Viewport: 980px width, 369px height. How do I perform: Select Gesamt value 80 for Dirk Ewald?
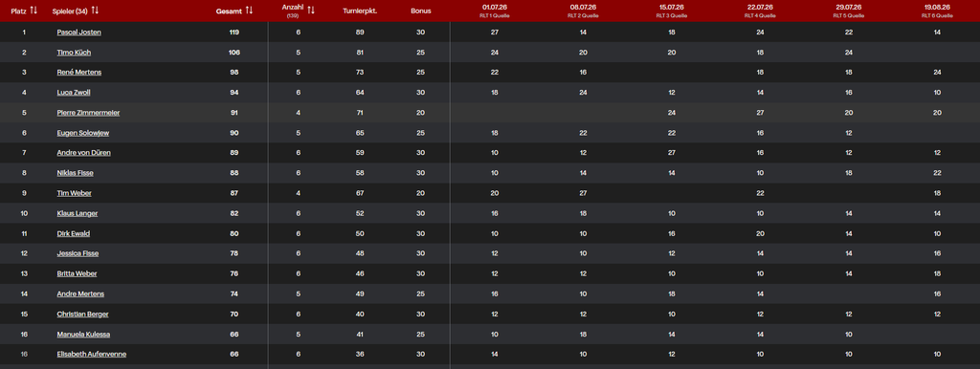(234, 233)
